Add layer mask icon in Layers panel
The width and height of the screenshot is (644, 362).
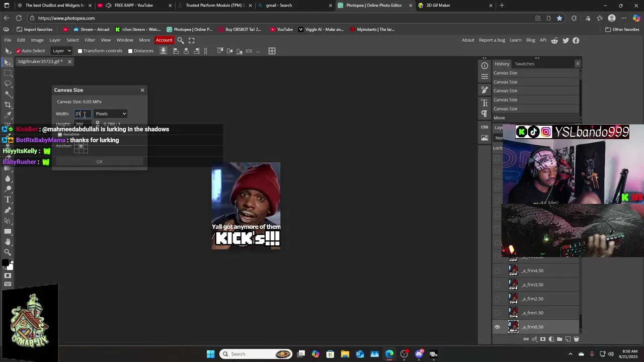(543, 339)
